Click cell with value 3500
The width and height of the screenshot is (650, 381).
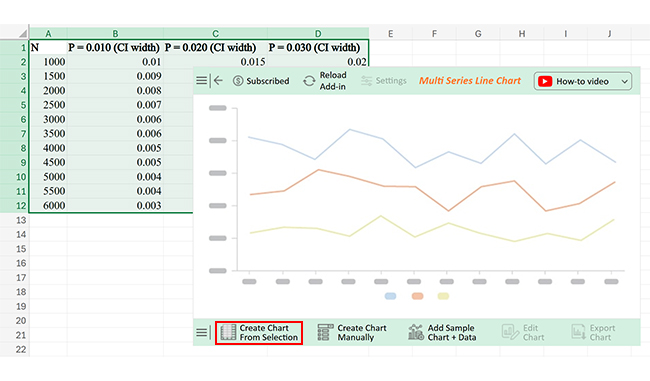click(48, 133)
